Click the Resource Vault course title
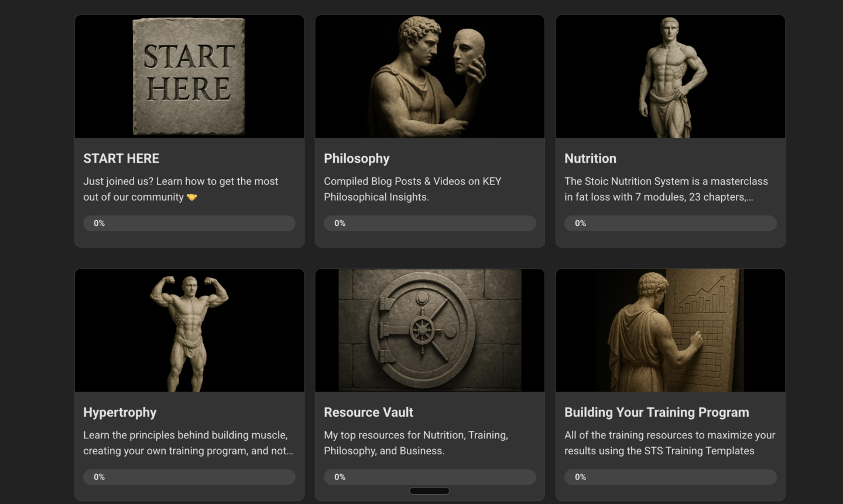The width and height of the screenshot is (843, 504). click(369, 412)
